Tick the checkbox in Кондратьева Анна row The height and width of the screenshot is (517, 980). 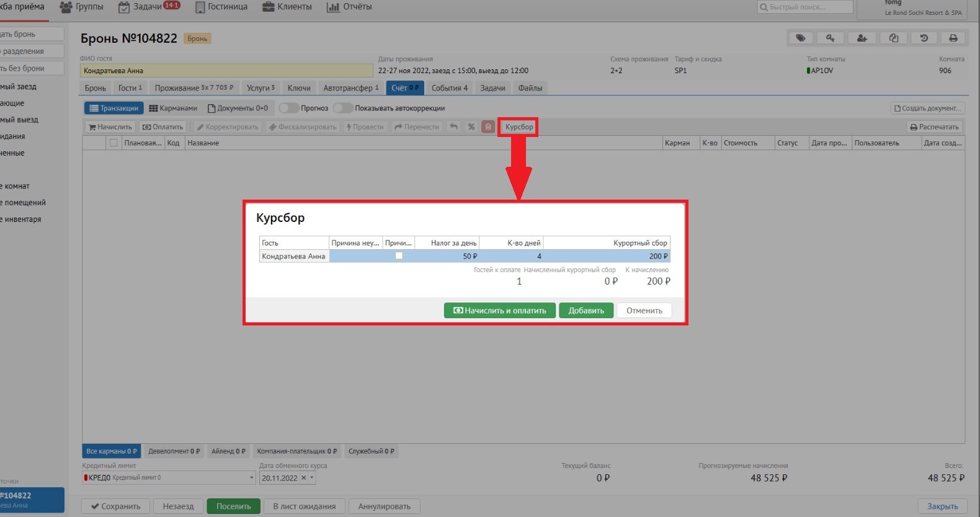[399, 256]
